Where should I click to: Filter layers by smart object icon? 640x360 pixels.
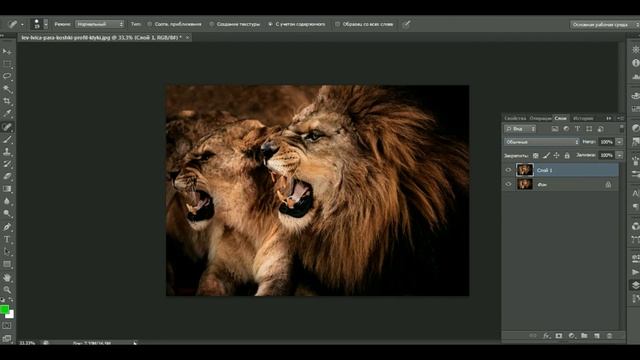[600, 129]
